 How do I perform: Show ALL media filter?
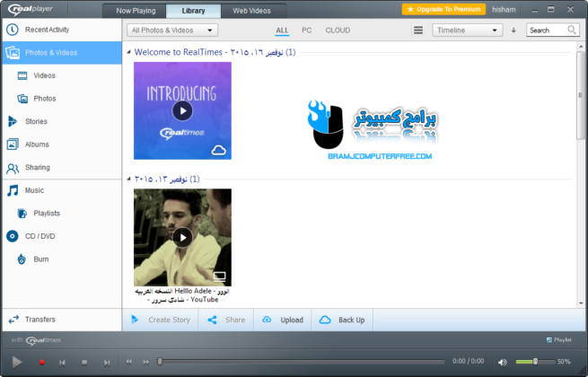pyautogui.click(x=282, y=31)
